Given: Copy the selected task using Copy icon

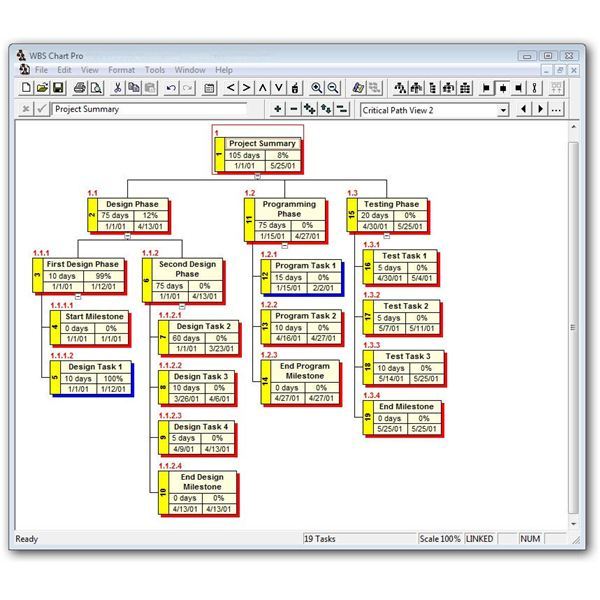Looking at the screenshot, I should pyautogui.click(x=134, y=88).
